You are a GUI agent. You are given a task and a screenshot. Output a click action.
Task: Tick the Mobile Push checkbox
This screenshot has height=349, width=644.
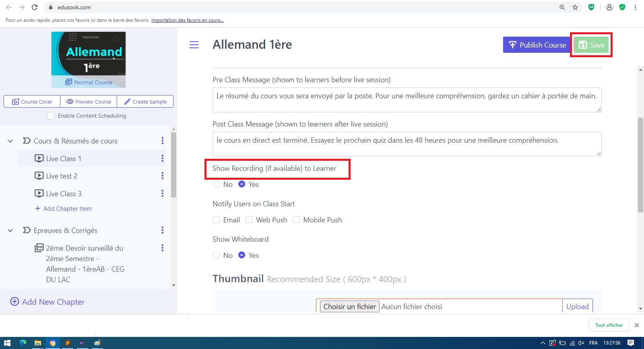296,220
